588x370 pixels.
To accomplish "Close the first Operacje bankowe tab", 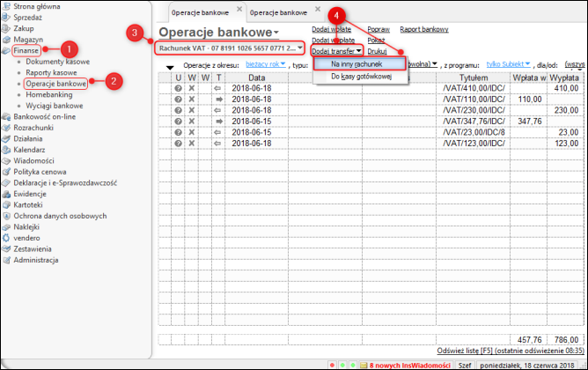I will 239,9.
